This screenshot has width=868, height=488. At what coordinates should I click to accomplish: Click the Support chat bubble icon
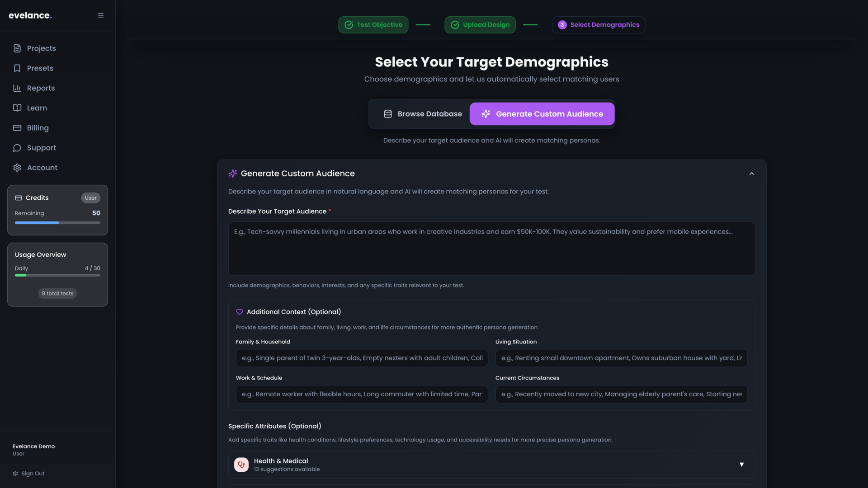[17, 148]
